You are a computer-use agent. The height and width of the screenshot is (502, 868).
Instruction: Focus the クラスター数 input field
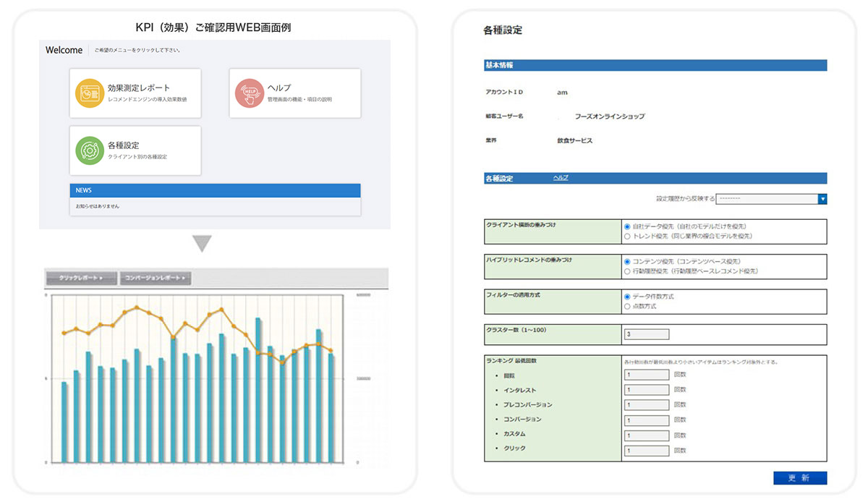(x=647, y=334)
